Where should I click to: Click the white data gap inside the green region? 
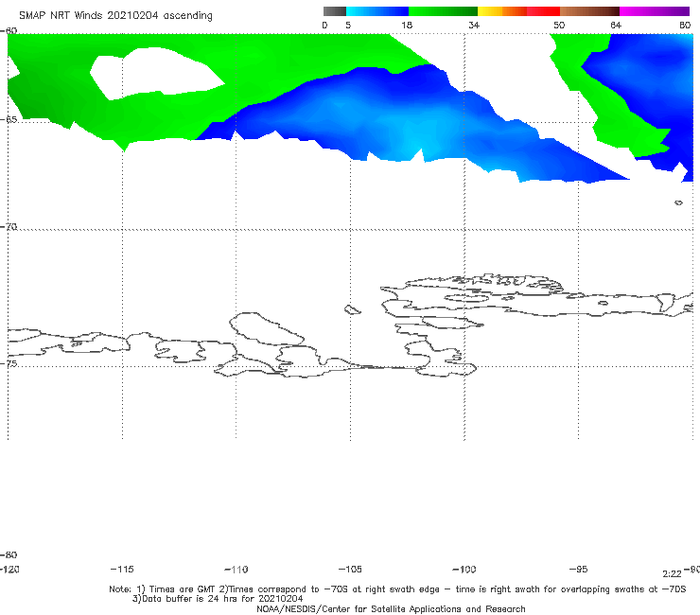pyautogui.click(x=156, y=74)
